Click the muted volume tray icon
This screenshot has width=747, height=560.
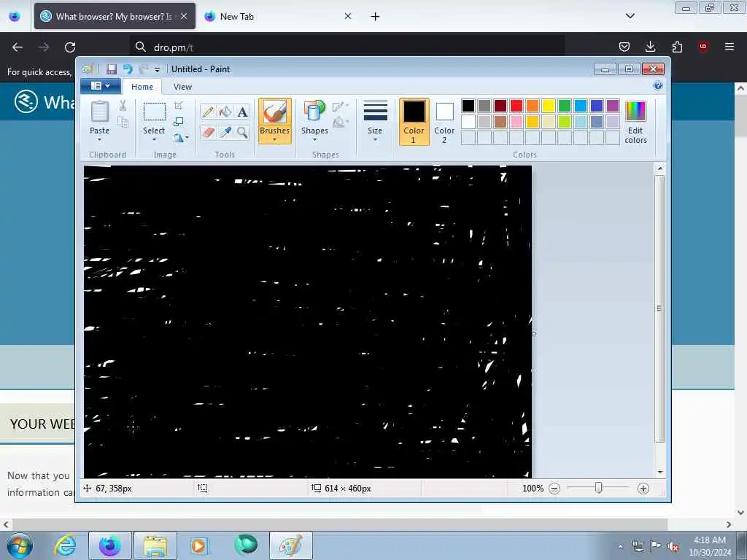click(673, 546)
